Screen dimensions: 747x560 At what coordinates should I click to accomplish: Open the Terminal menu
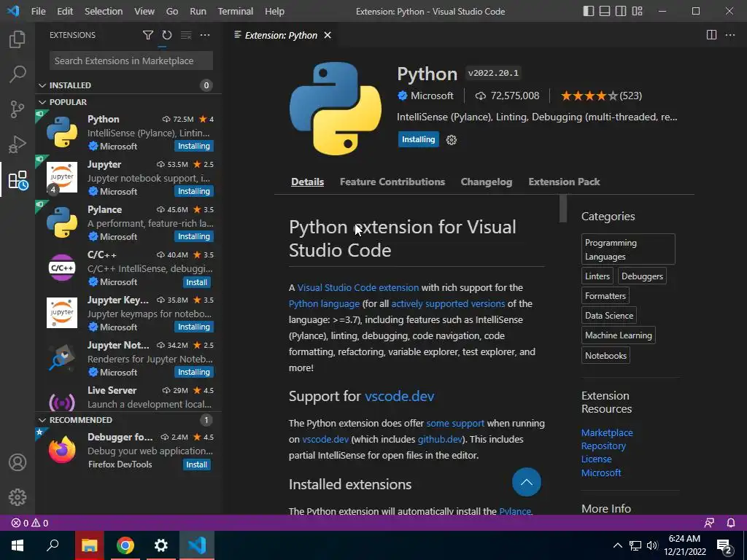coord(236,11)
